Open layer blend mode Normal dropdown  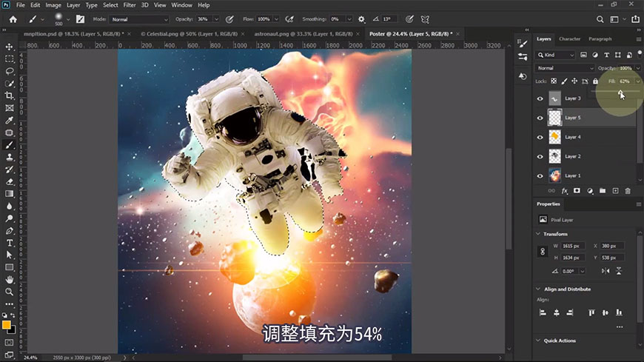(565, 68)
